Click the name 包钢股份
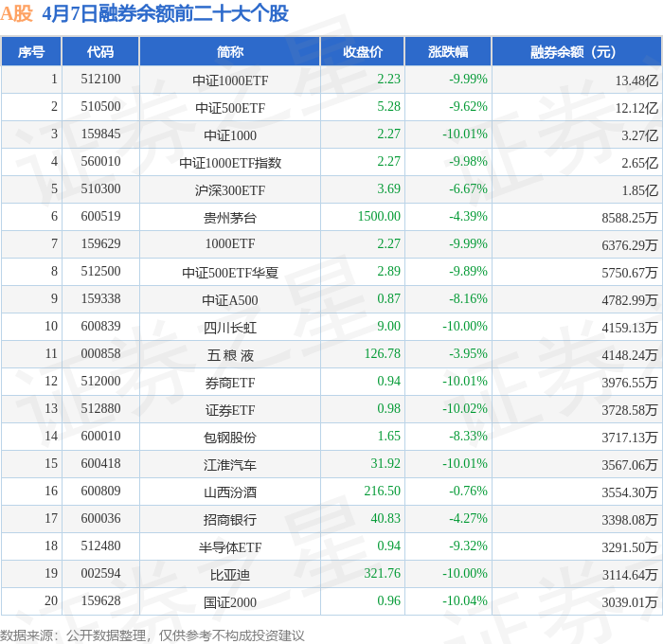The width and height of the screenshot is (663, 644). tap(230, 438)
